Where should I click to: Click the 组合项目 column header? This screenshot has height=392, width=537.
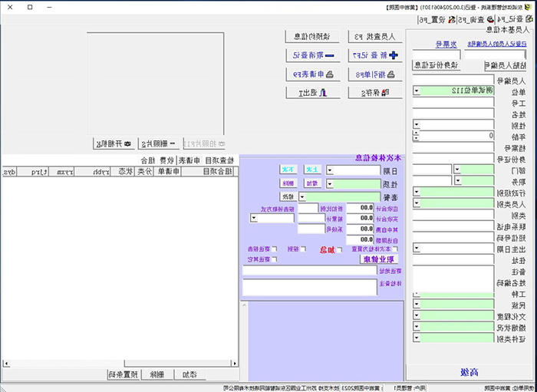[209, 172]
